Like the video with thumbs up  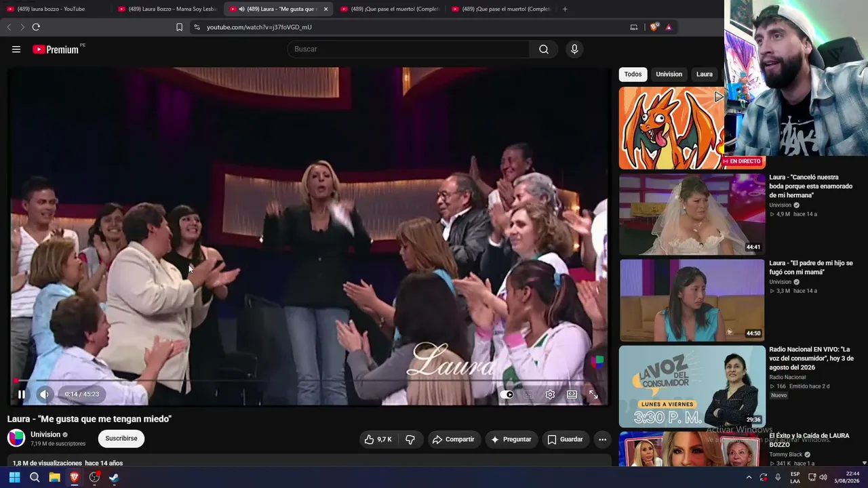pyautogui.click(x=378, y=439)
